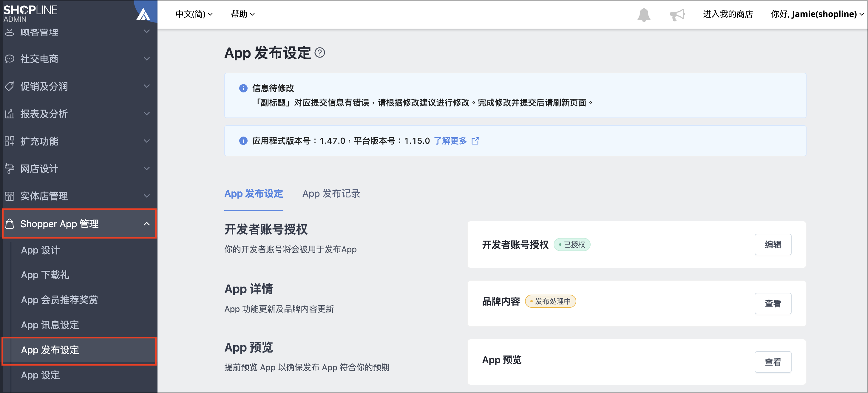The height and width of the screenshot is (393, 868).
Task: Open App 下载礼 in the sidebar
Action: pos(45,275)
